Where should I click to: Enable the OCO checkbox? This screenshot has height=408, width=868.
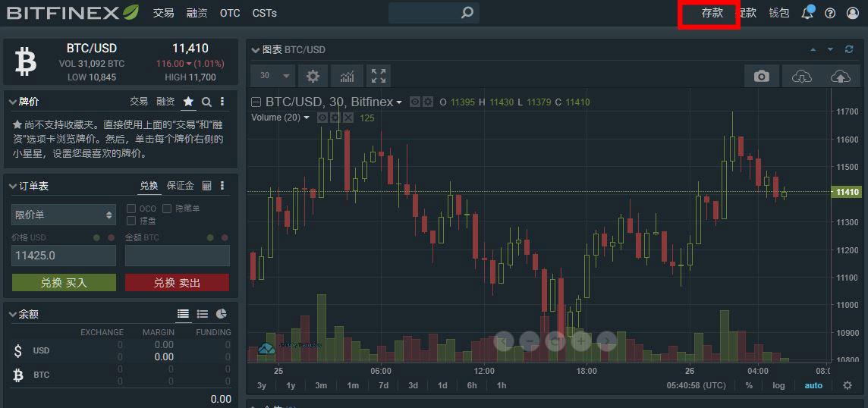pyautogui.click(x=131, y=209)
